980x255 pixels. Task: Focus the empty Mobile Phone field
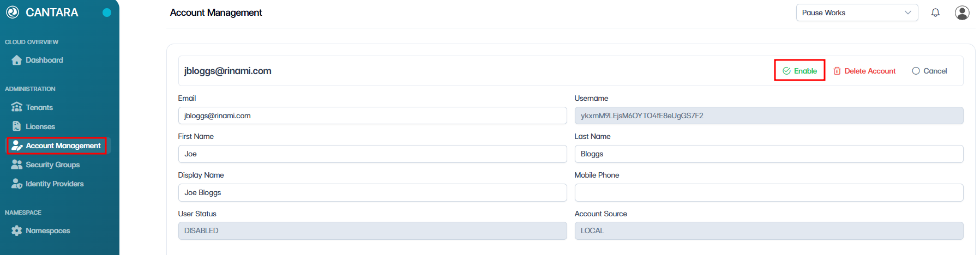(769, 192)
